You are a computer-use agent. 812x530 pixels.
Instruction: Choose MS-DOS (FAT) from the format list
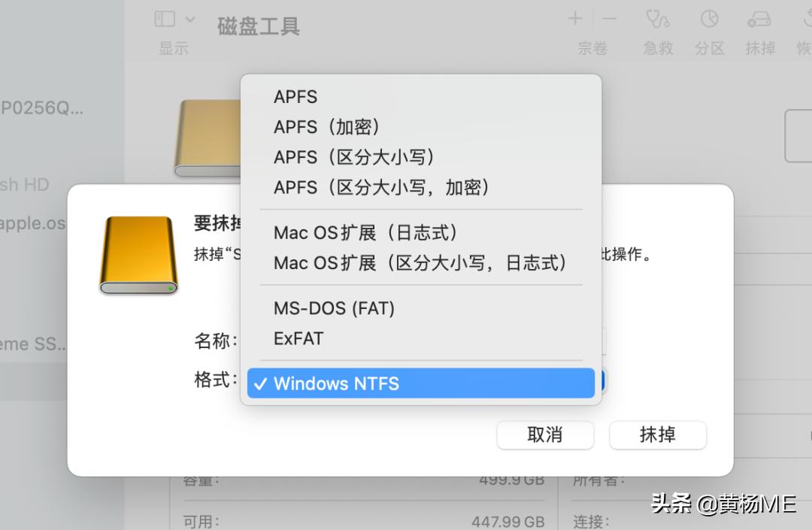pyautogui.click(x=334, y=307)
